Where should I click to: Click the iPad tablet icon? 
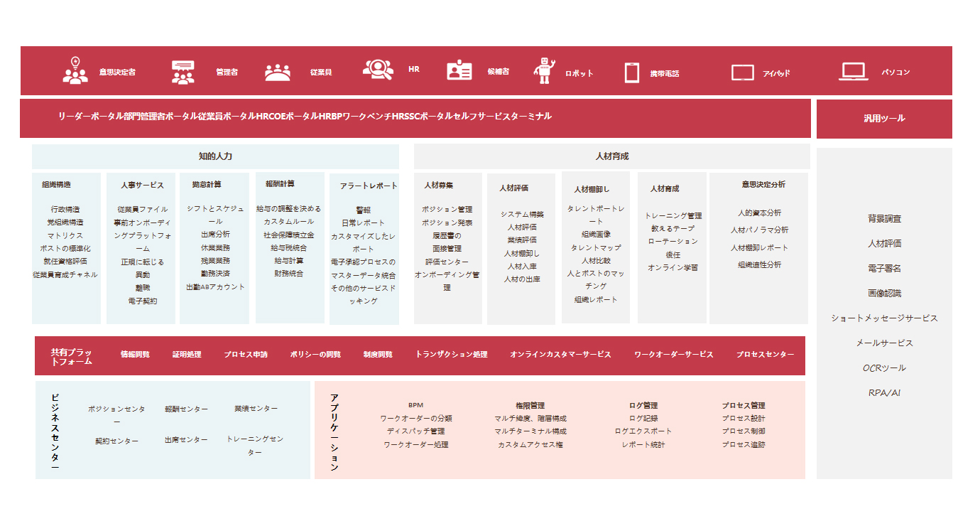click(x=743, y=73)
